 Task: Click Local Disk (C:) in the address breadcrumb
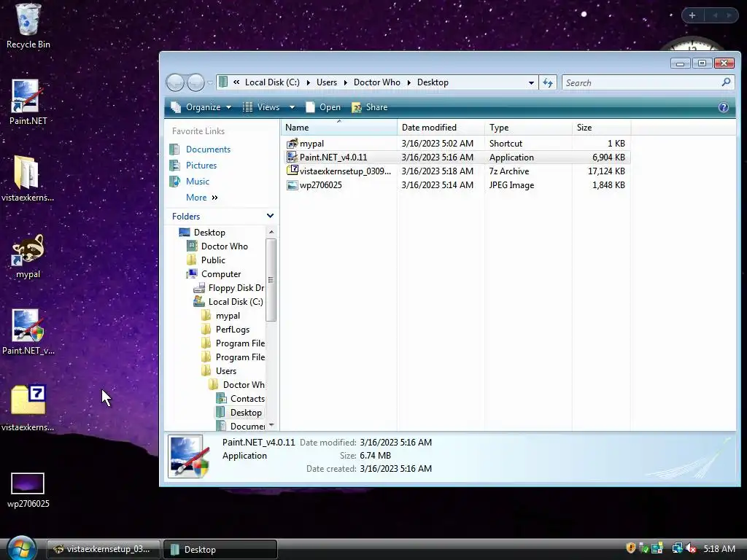click(x=272, y=82)
